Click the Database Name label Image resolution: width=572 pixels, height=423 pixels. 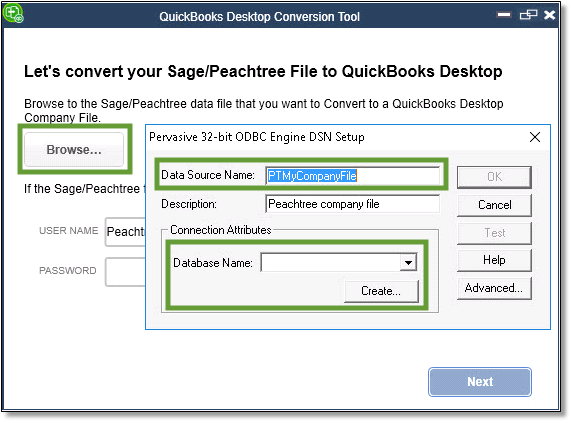[x=213, y=263]
